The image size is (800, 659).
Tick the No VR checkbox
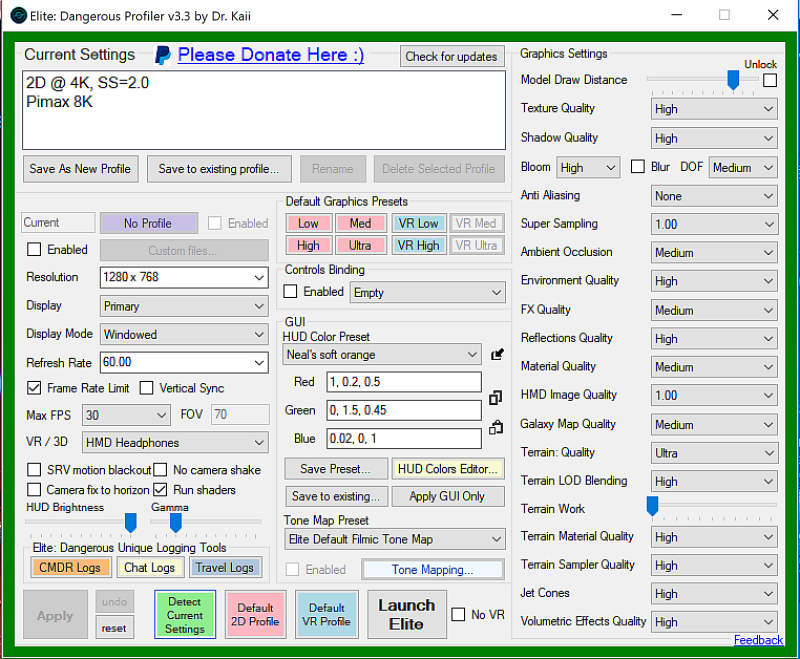pos(458,615)
